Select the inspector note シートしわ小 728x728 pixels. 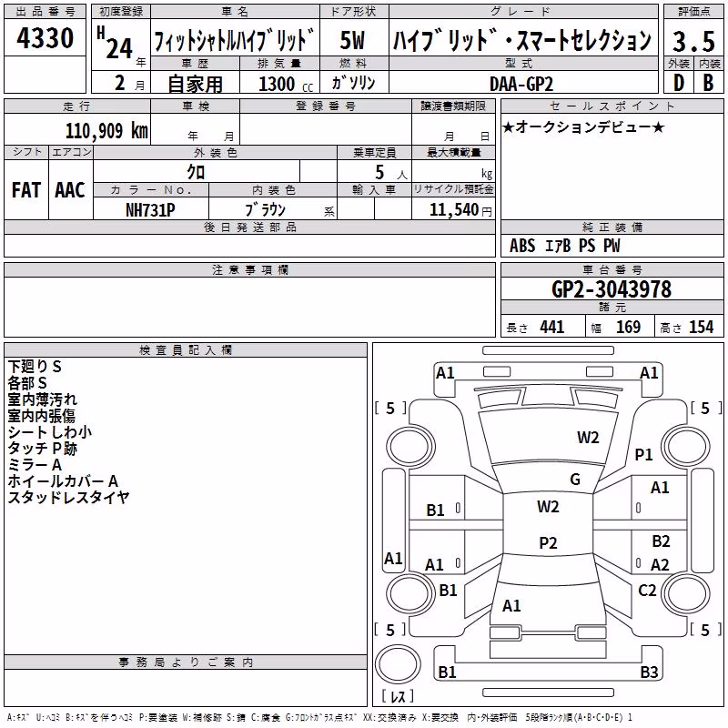coord(50,431)
